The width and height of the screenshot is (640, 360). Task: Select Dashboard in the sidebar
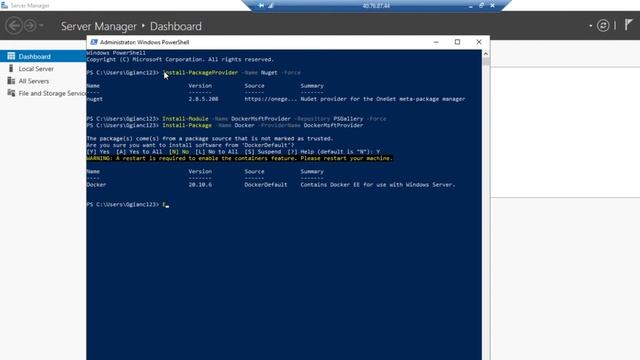coord(43,56)
